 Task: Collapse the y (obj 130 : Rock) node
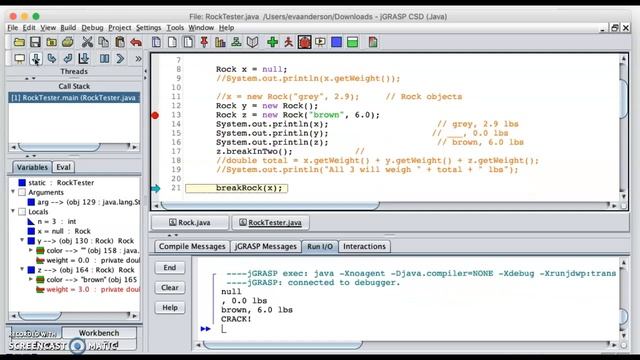coord(22,240)
